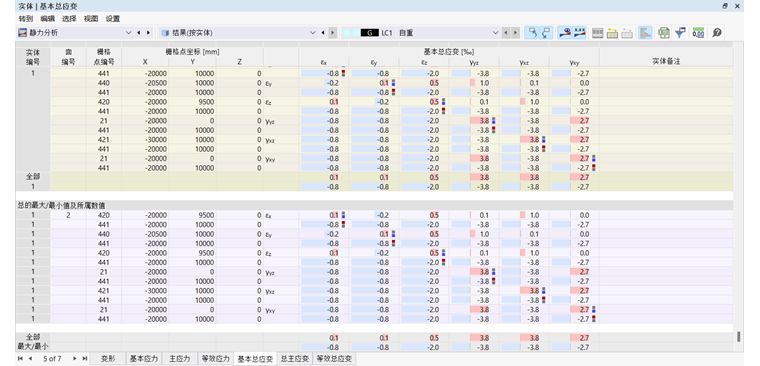The height and width of the screenshot is (366, 760).
Task: Open the result filter funnel icon
Action: point(681,33)
